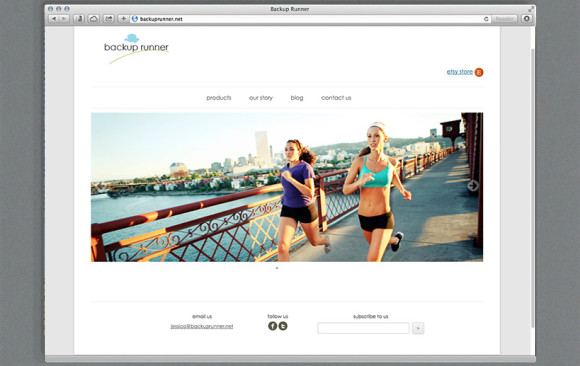Submit subscription with the arrow button

point(418,328)
